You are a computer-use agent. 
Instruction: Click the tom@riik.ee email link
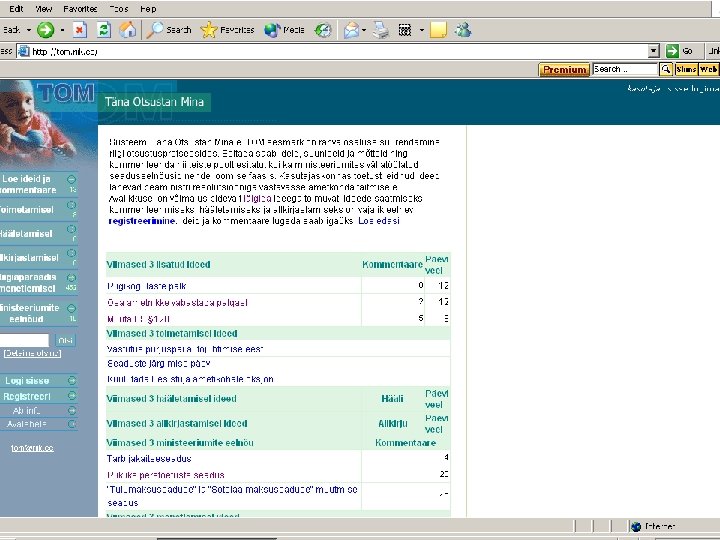click(x=32, y=448)
